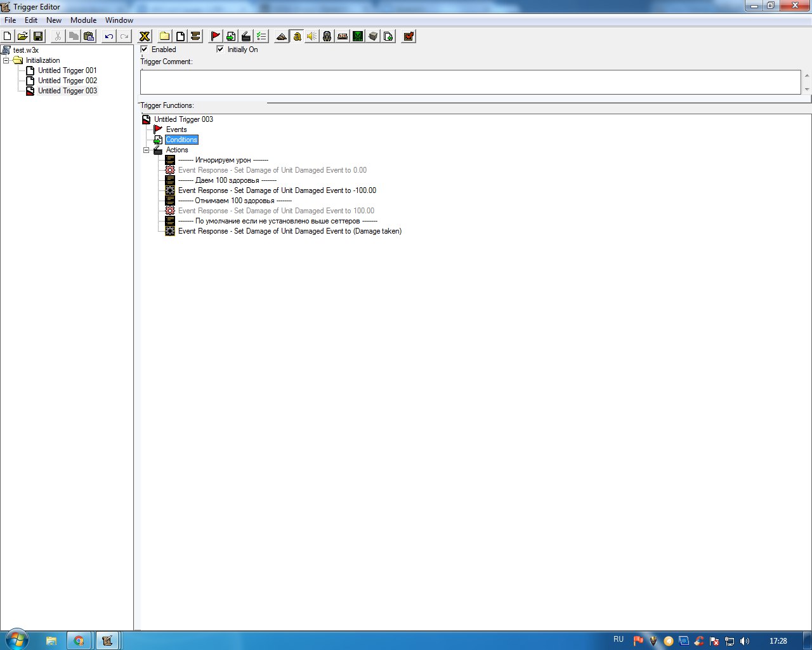
Task: Select the comment starting 'По умолчание'
Action: [278, 221]
